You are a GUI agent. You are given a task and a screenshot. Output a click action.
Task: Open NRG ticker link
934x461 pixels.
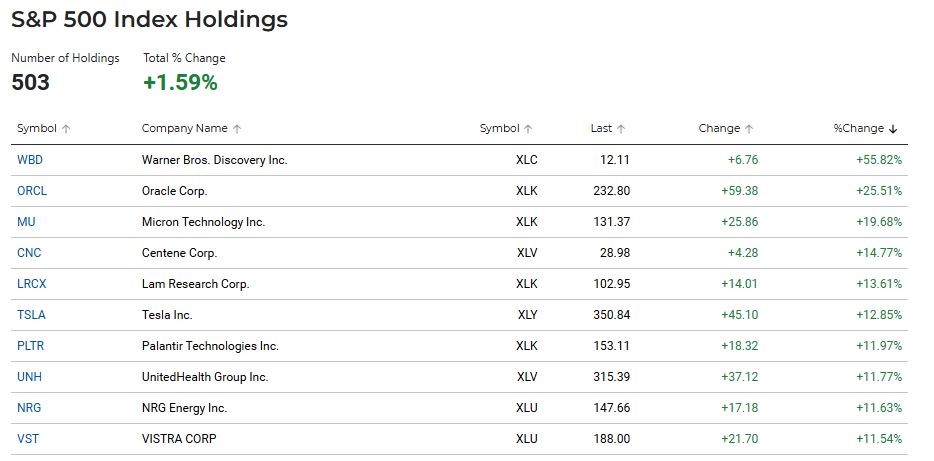tap(29, 407)
